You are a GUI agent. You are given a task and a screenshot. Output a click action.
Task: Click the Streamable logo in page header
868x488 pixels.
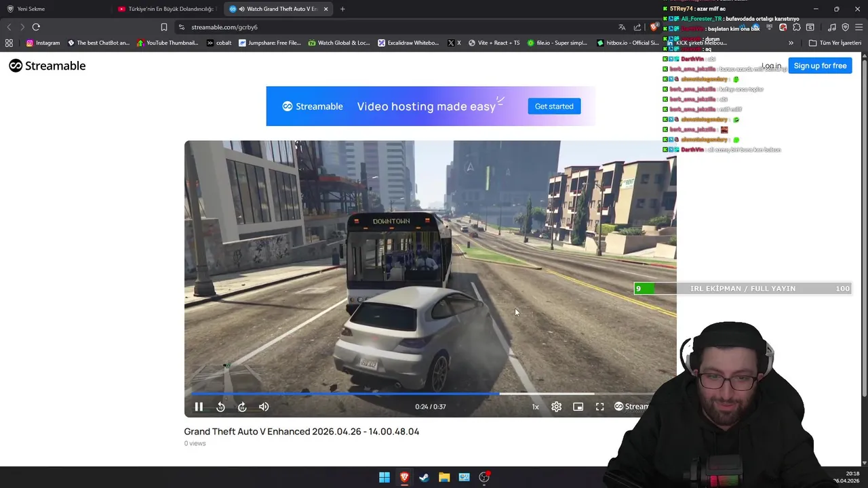pos(47,66)
